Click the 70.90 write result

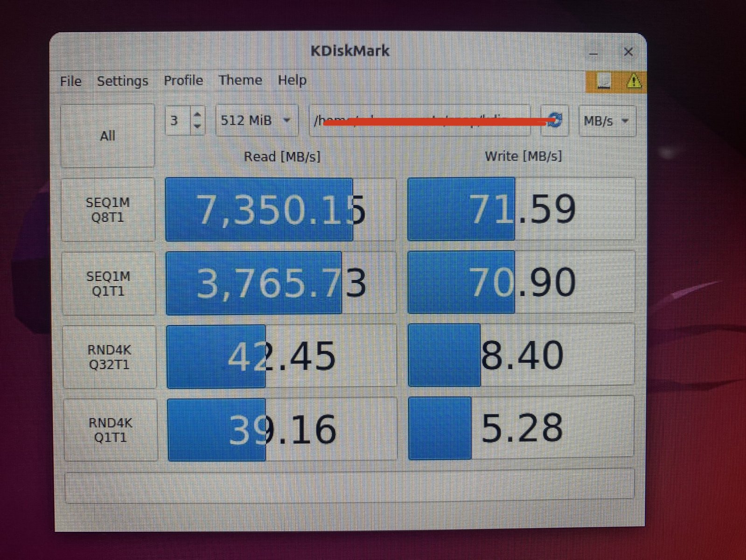pos(521,282)
